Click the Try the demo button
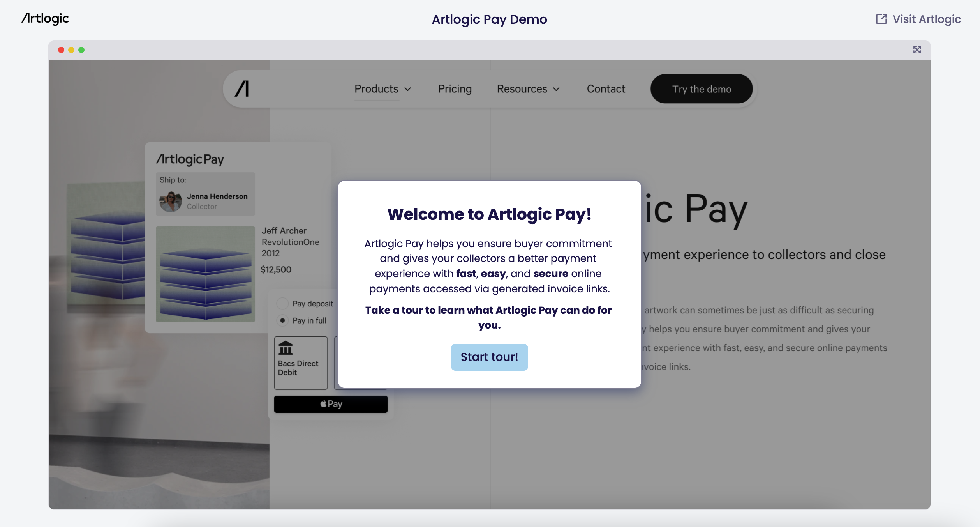 (x=702, y=89)
